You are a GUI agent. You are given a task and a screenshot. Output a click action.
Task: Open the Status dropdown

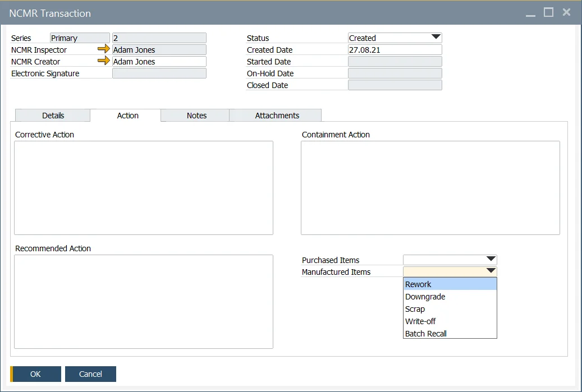pyautogui.click(x=436, y=38)
